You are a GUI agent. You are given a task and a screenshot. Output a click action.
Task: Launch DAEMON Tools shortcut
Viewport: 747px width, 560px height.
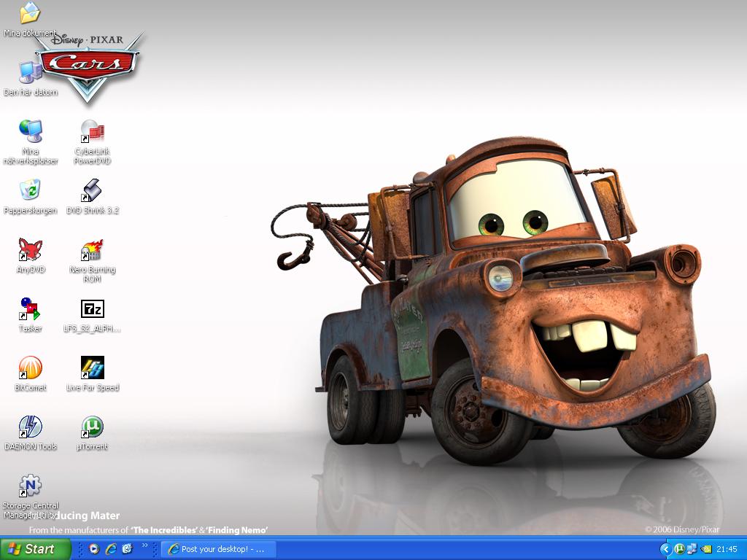[31, 427]
